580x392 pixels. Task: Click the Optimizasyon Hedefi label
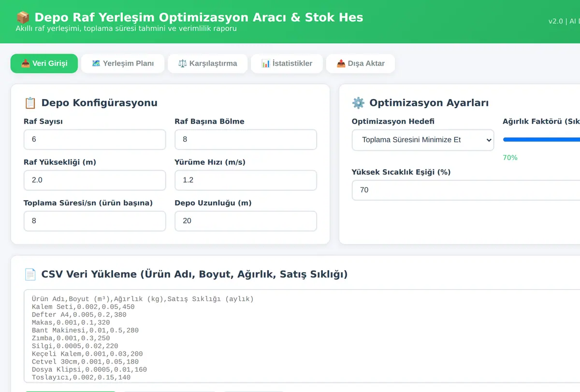tap(393, 121)
